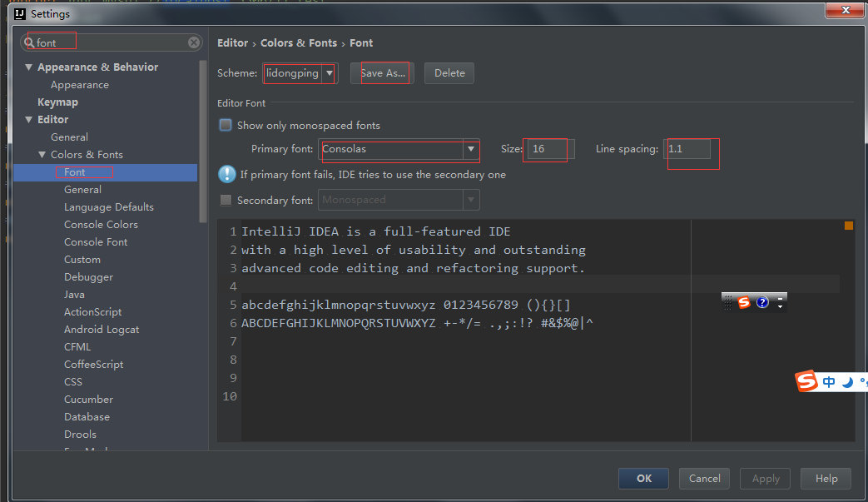Viewport: 868px width, 502px height.
Task: Click the Sogou S icon on floating toolbar
Action: pyautogui.click(x=744, y=302)
